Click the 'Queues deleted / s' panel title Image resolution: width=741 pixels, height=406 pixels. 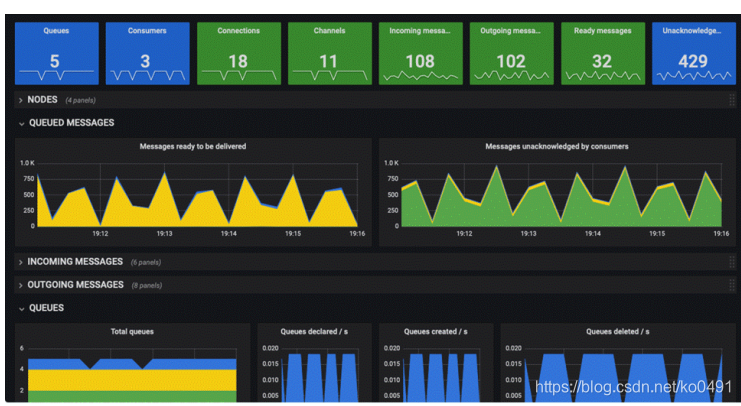tap(618, 331)
